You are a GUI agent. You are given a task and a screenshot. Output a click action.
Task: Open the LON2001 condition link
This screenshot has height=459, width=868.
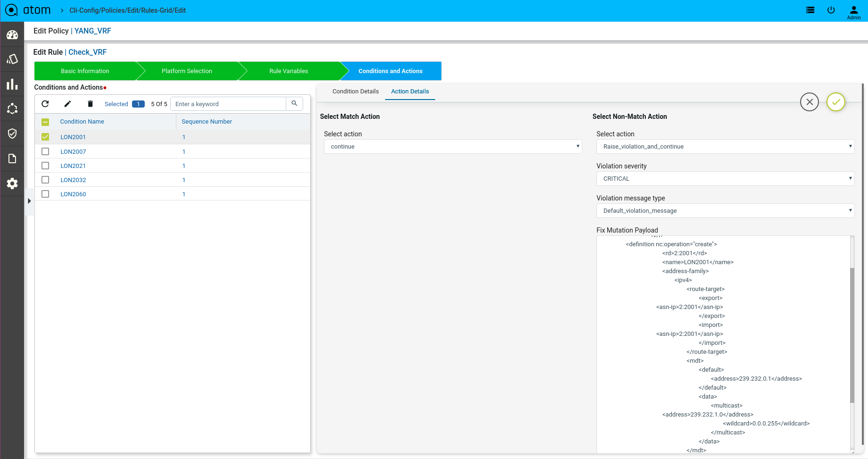[x=73, y=137]
